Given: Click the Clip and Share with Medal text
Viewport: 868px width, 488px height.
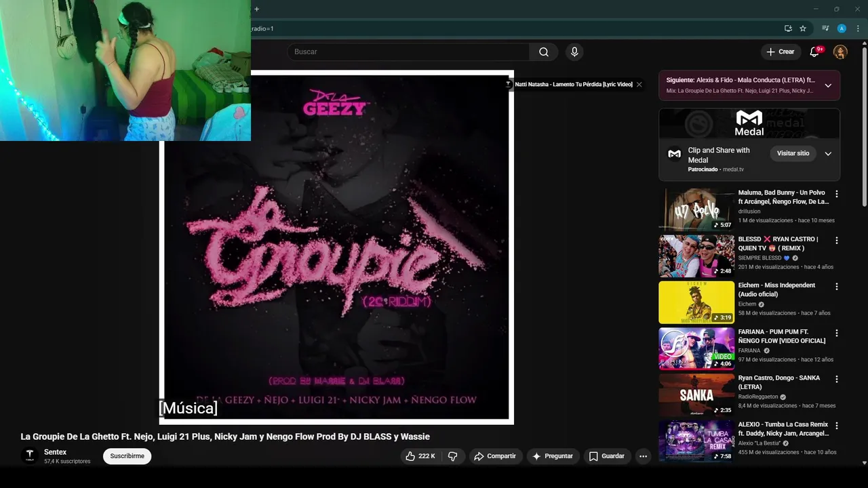Looking at the screenshot, I should pos(719,155).
